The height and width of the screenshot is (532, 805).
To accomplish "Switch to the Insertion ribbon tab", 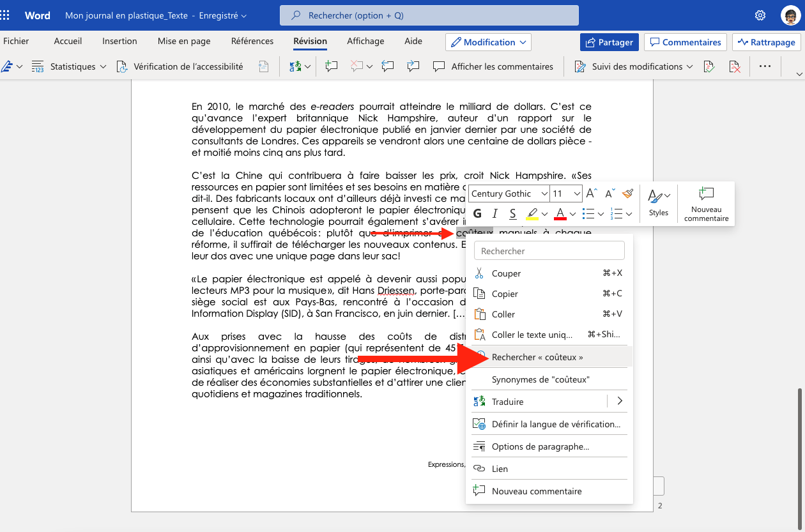I will tap(119, 41).
